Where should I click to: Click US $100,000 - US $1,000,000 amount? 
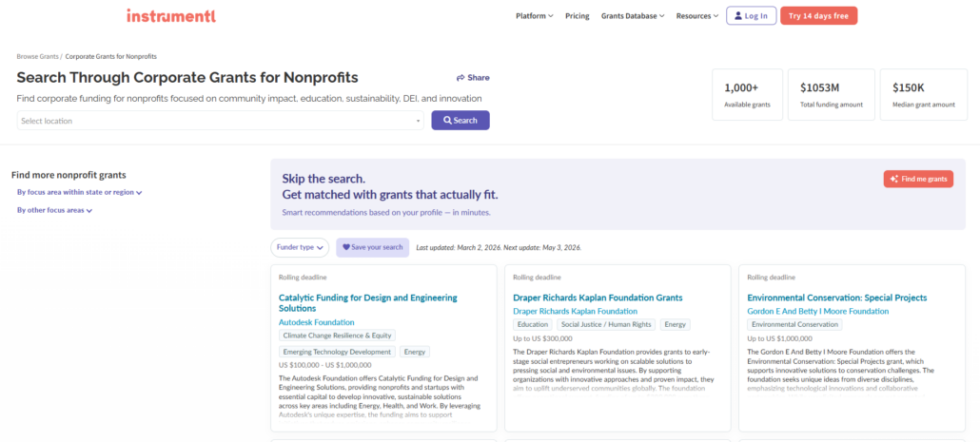325,365
